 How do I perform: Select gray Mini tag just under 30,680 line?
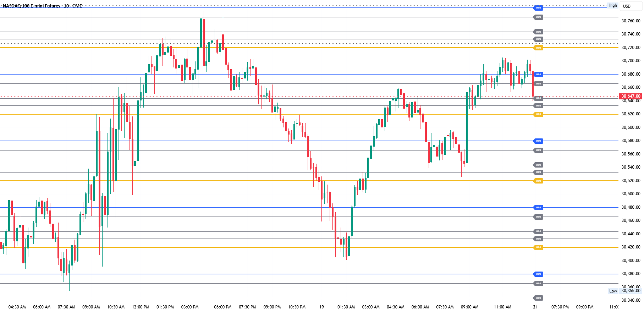coord(538,84)
